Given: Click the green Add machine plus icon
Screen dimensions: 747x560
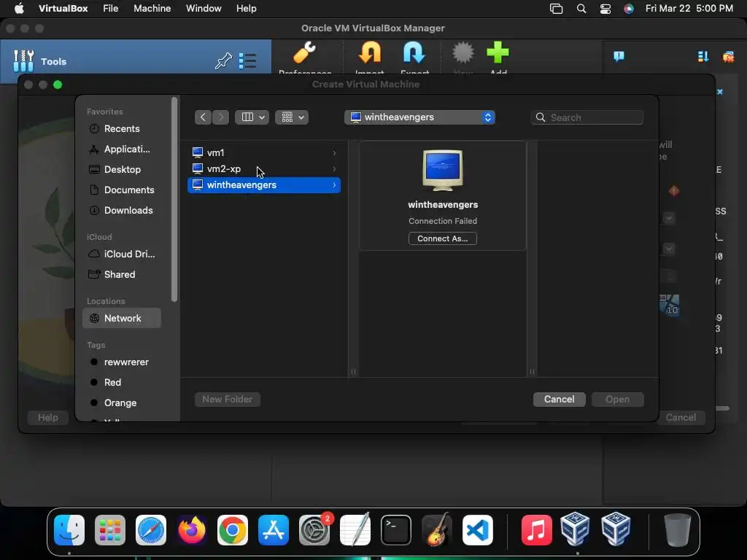Looking at the screenshot, I should (x=498, y=52).
